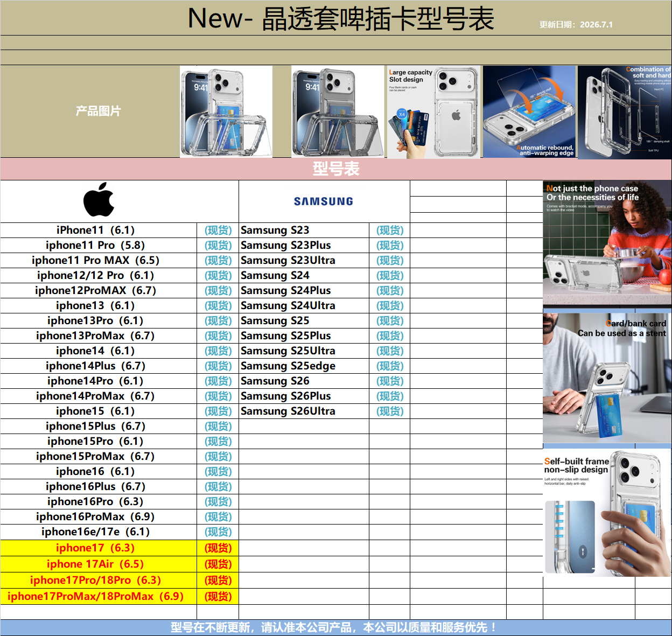This screenshot has width=672, height=636.
Task: Select the 现货 cell beside Samsung S23
Action: click(390, 230)
